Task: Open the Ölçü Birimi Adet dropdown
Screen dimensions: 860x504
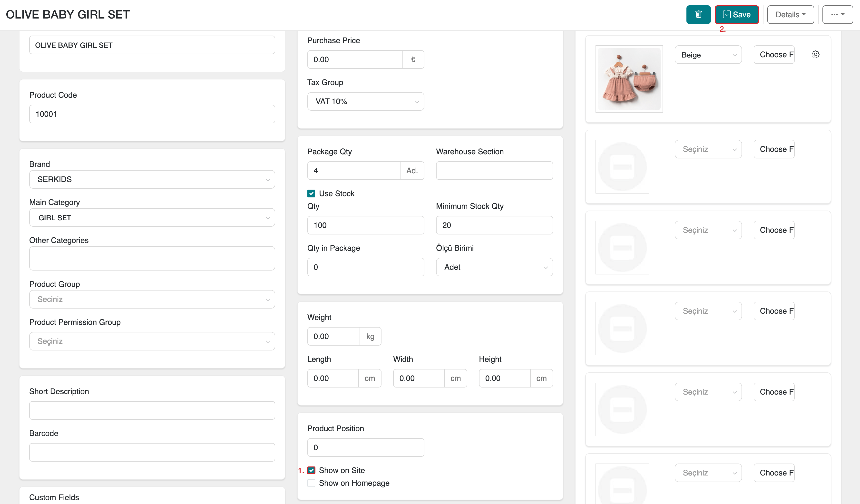Action: coord(494,267)
